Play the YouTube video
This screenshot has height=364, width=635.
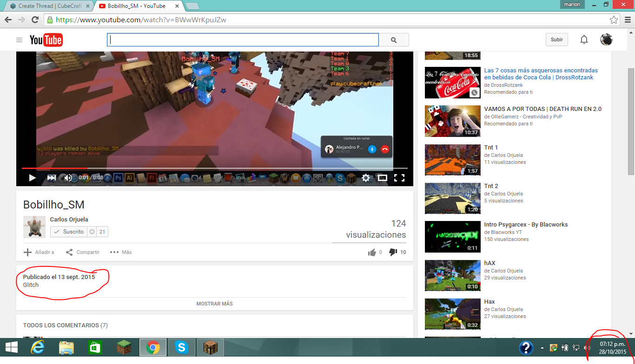[x=32, y=177]
